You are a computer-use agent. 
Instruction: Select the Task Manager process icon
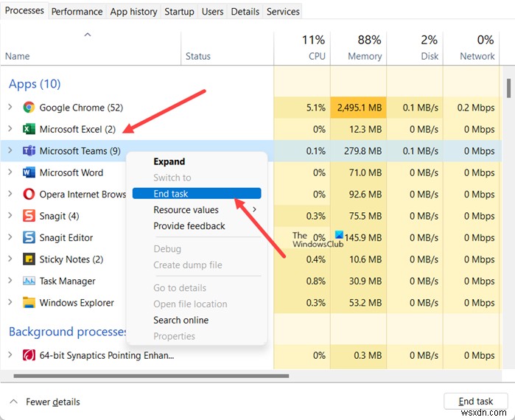coord(29,281)
